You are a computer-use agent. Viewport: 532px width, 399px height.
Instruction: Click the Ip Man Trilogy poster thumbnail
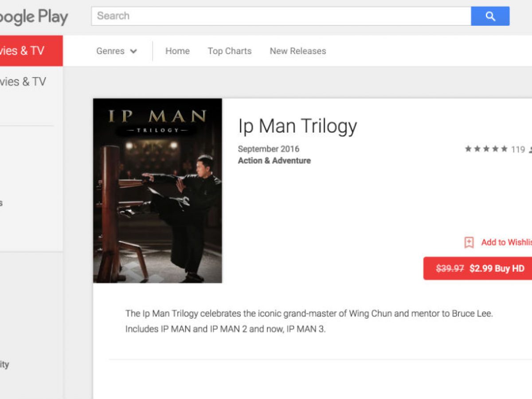pos(157,191)
